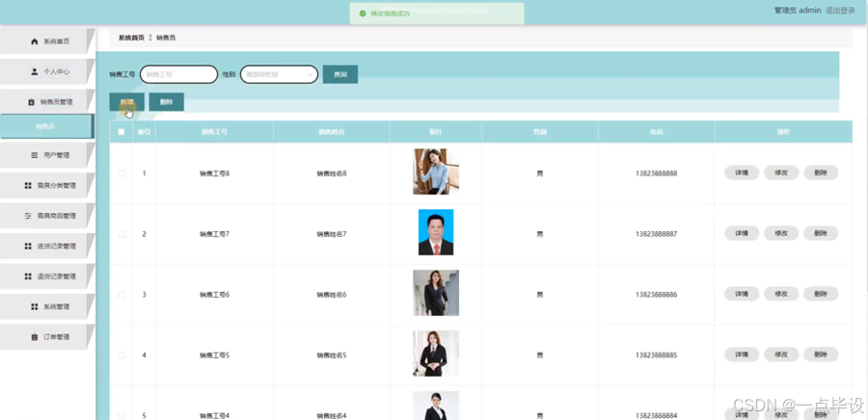
Task: Click the batch 删除 button above table
Action: (166, 102)
